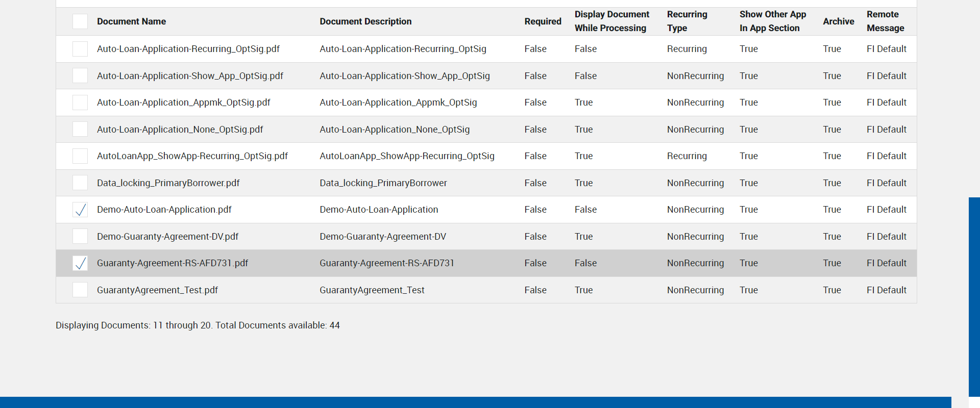Sort by the Required column header
The height and width of the screenshot is (408, 980).
[543, 21]
